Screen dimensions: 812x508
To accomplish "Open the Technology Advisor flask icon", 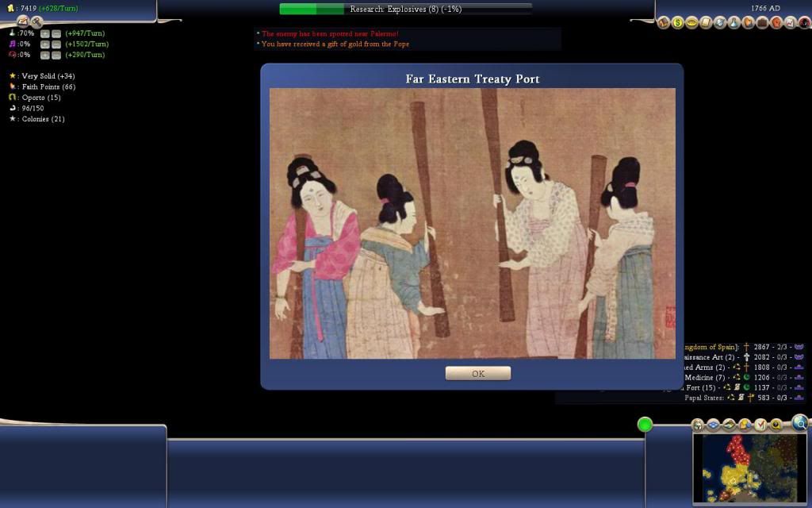I will click(x=733, y=23).
